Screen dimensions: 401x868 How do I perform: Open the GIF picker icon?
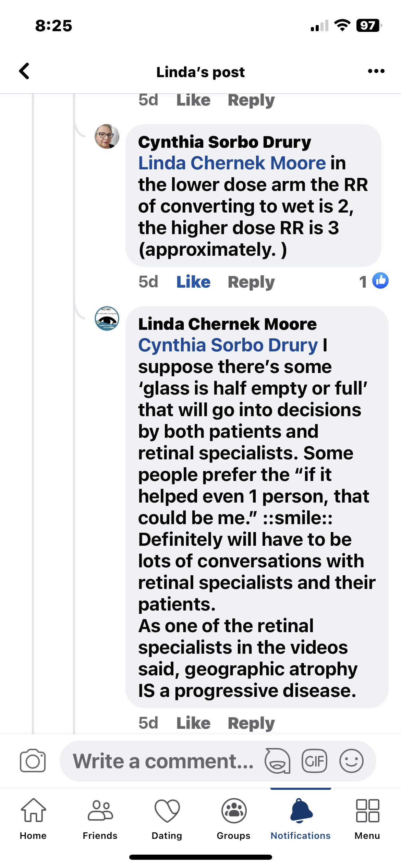tap(314, 761)
